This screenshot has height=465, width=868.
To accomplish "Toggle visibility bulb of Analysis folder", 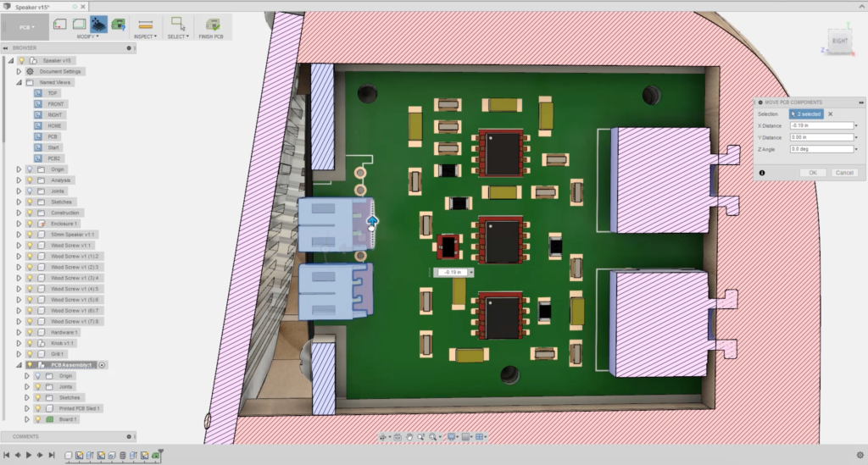I will [30, 180].
